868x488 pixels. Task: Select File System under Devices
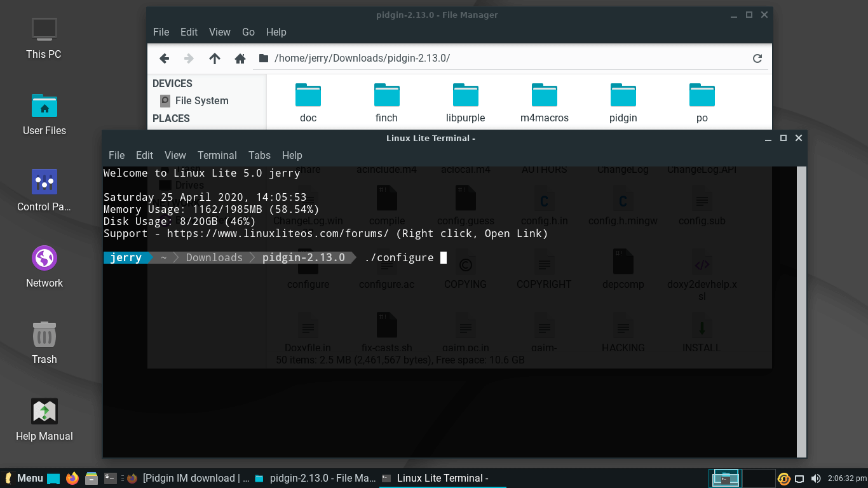[x=201, y=100]
